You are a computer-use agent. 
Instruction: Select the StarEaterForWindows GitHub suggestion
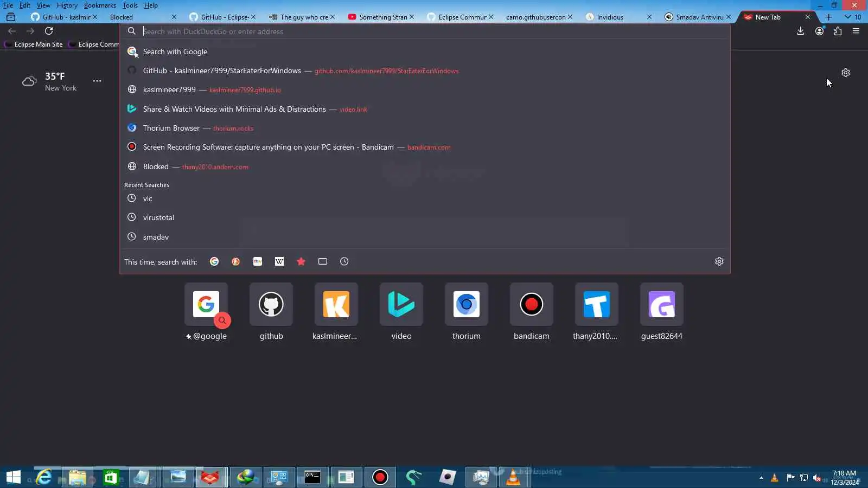[425, 70]
